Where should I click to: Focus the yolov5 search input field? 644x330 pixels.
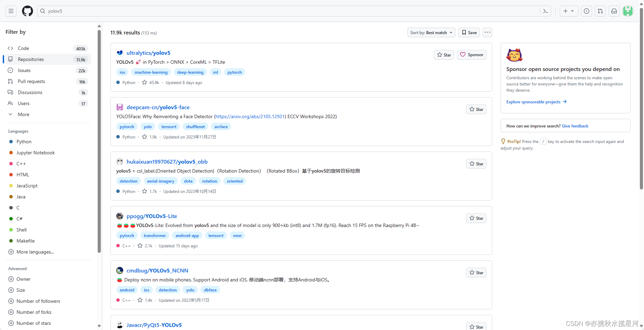click(x=289, y=11)
